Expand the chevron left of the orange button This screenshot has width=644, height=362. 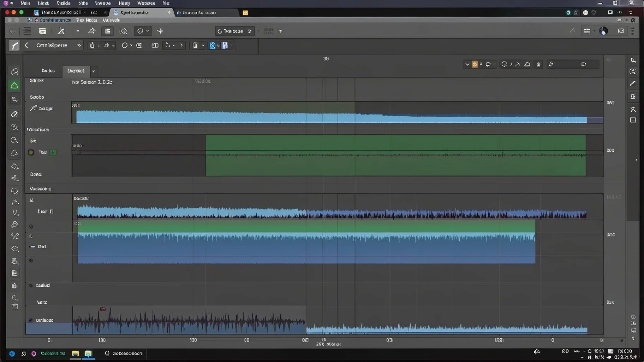pos(467,64)
